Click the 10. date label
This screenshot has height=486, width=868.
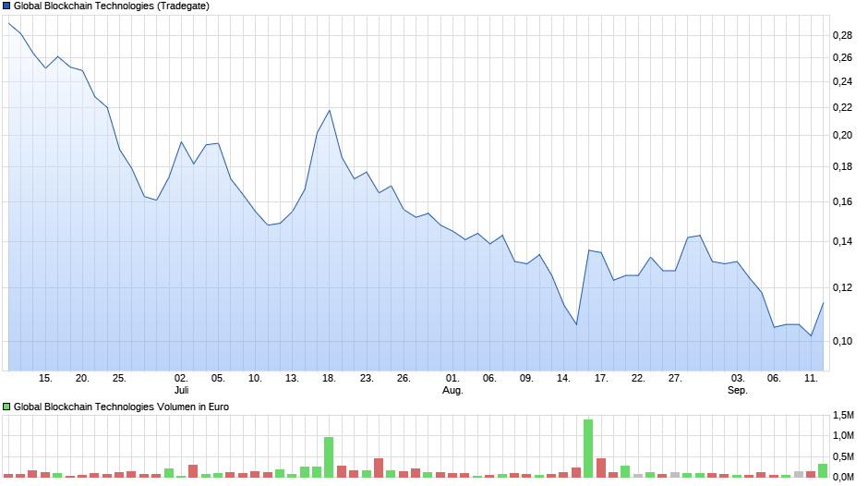click(255, 379)
